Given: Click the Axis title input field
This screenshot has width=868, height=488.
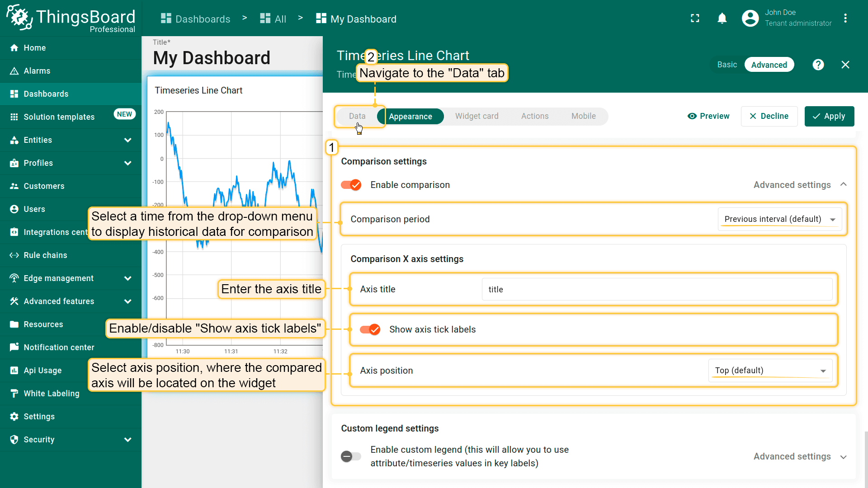Looking at the screenshot, I should [x=657, y=289].
